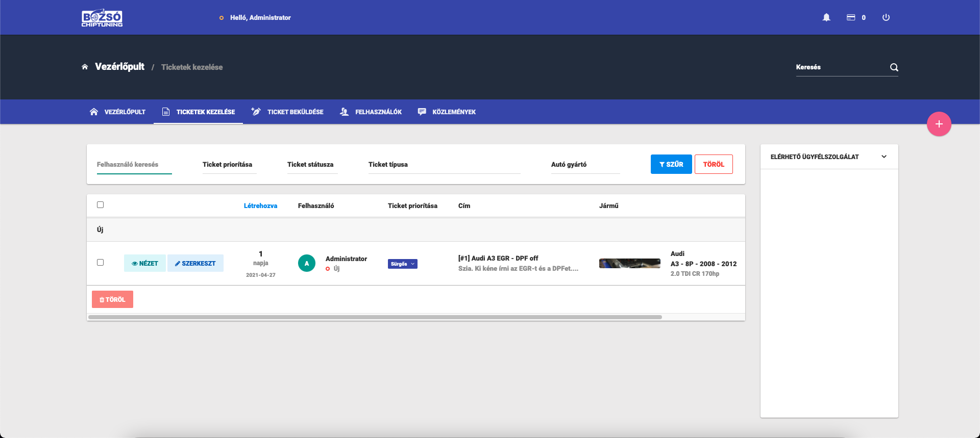The image size is (980, 438).
Task: Click the pink plus floating button
Action: (x=939, y=124)
